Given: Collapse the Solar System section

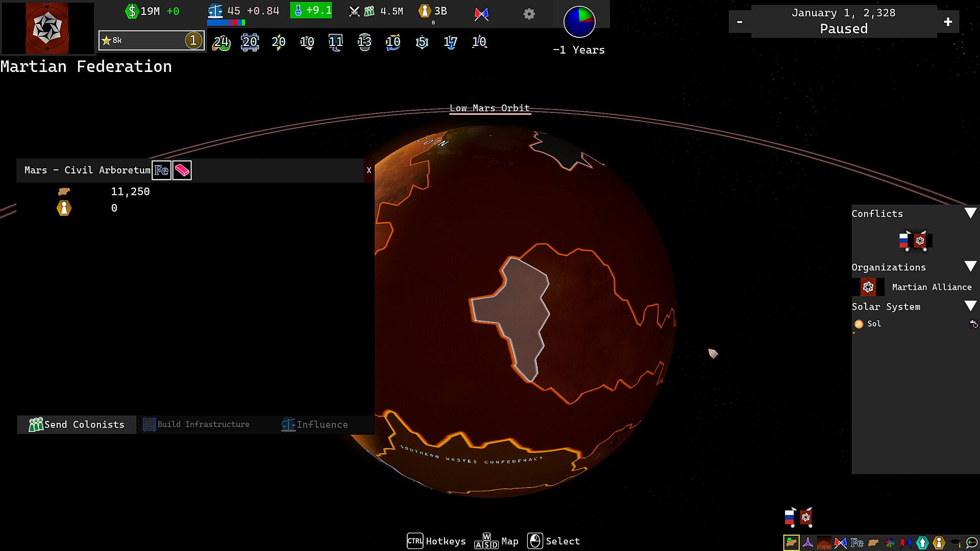Looking at the screenshot, I should (x=970, y=306).
